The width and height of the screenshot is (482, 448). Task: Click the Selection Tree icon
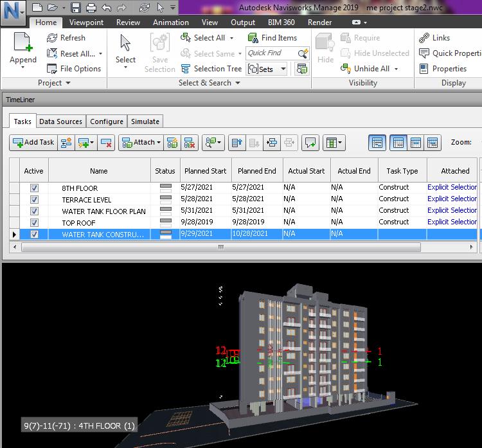click(186, 69)
